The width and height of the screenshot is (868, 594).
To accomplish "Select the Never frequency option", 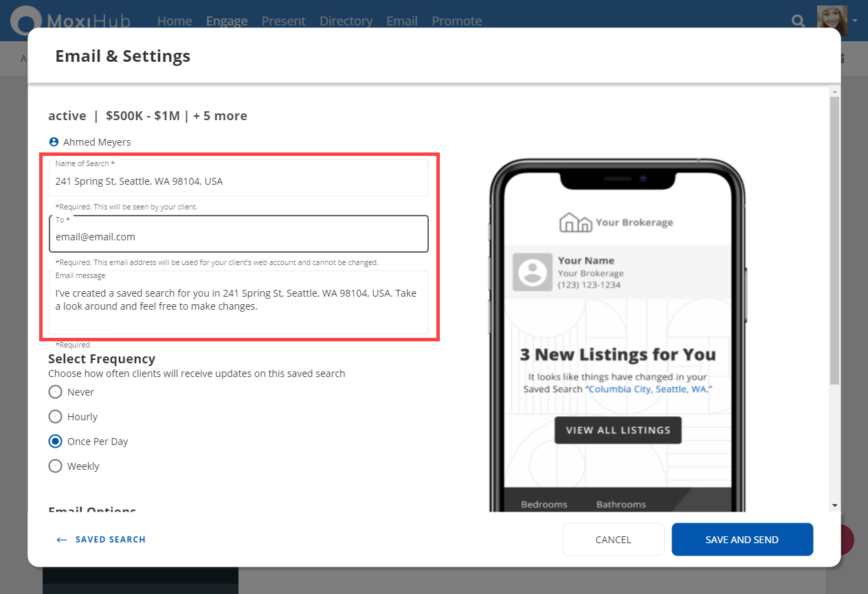I will (x=56, y=392).
